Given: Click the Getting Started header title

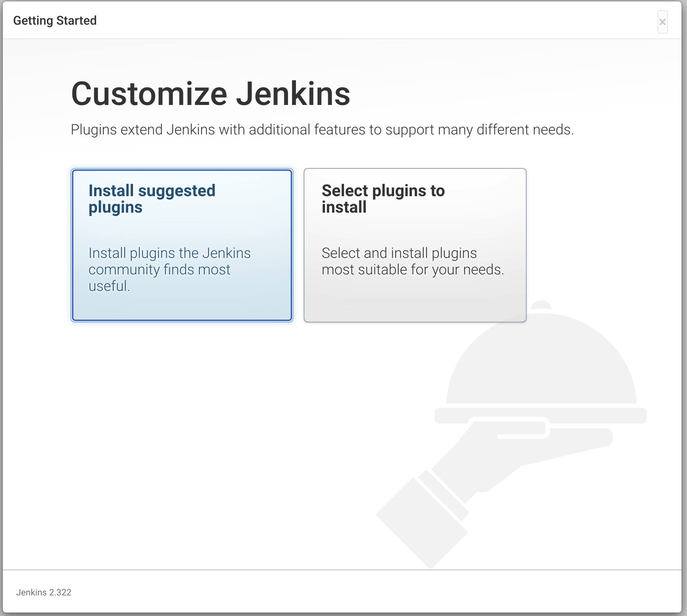Looking at the screenshot, I should [x=55, y=21].
